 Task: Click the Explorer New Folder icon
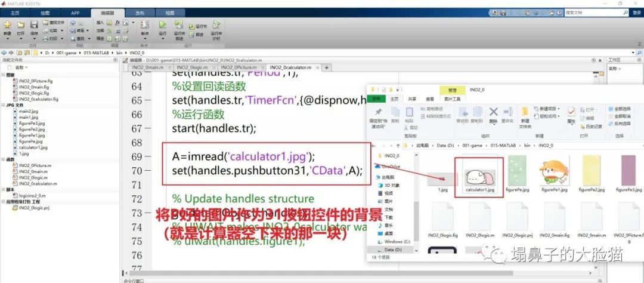(525, 112)
